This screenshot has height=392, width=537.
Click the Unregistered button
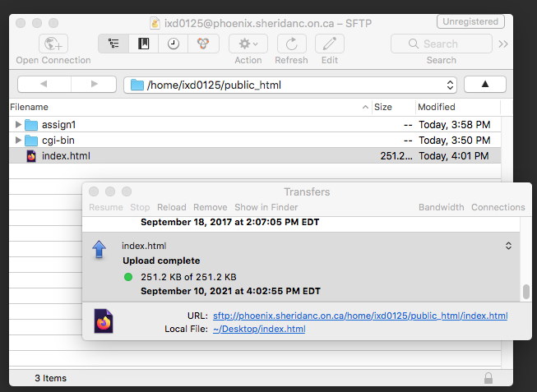[x=471, y=22]
